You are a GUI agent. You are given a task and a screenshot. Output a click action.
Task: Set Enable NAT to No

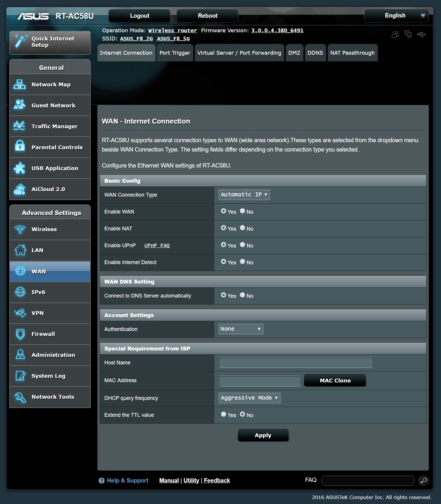coord(242,228)
